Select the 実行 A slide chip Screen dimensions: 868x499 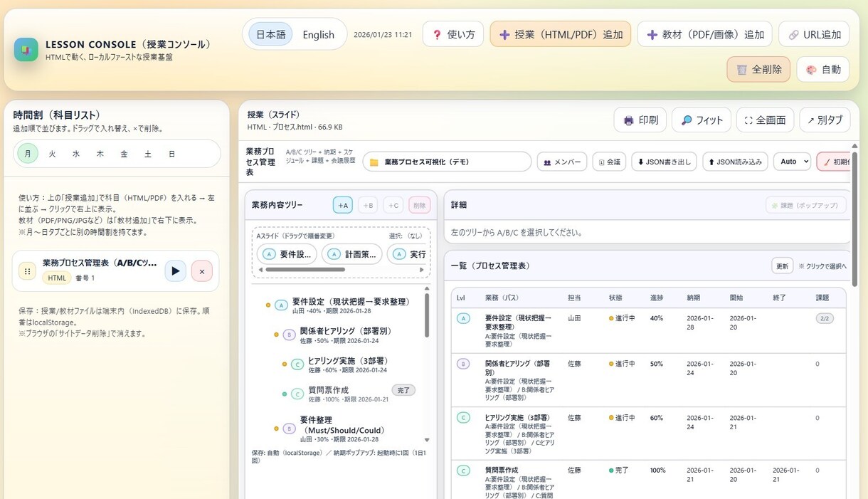click(x=408, y=254)
